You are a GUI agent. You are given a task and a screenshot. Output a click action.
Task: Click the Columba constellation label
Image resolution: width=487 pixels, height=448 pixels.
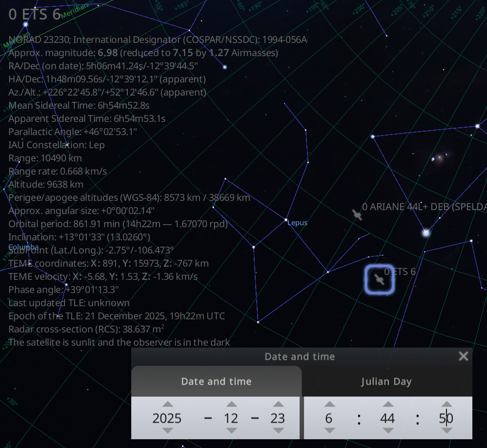pyautogui.click(x=23, y=247)
